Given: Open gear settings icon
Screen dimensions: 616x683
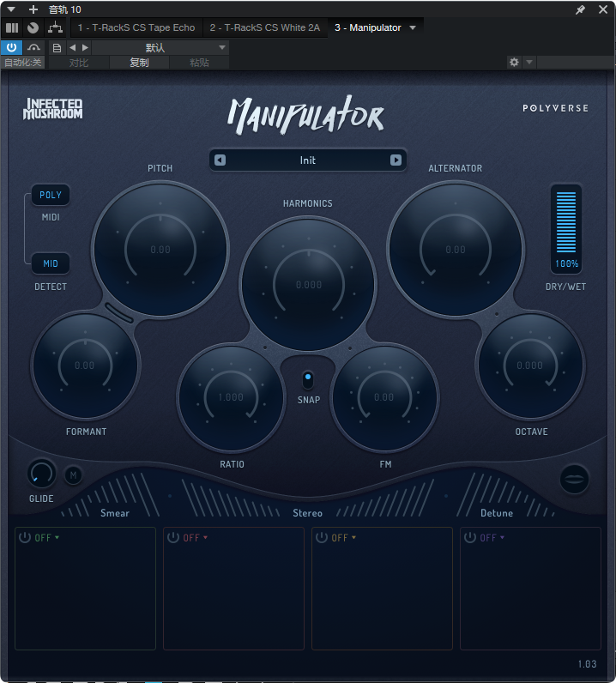Looking at the screenshot, I should coord(514,62).
